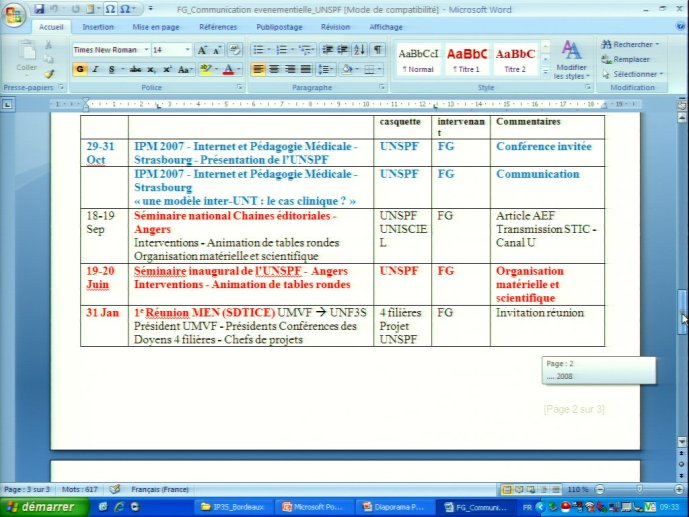The height and width of the screenshot is (517, 689).
Task: Apply the Titre 1 style
Action: (x=467, y=60)
